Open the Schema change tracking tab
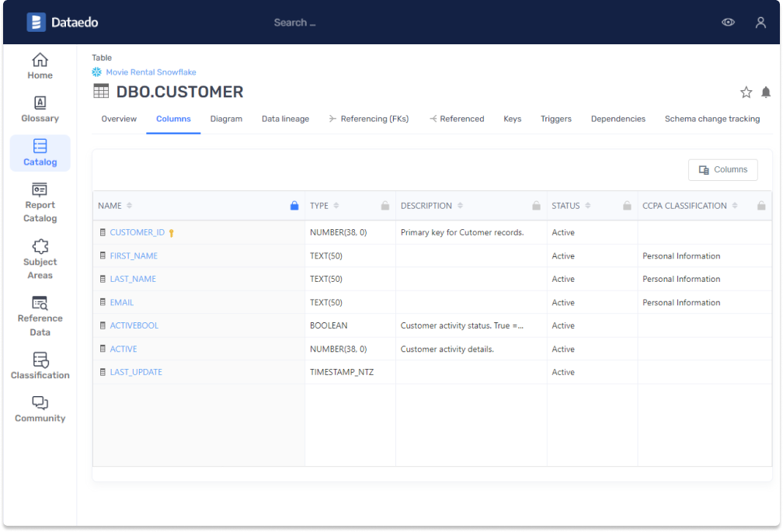This screenshot has width=783, height=532. 712,119
